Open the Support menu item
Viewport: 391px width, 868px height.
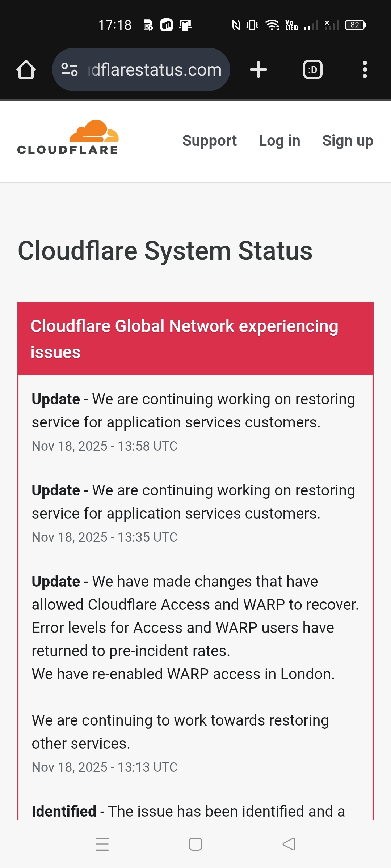[209, 141]
